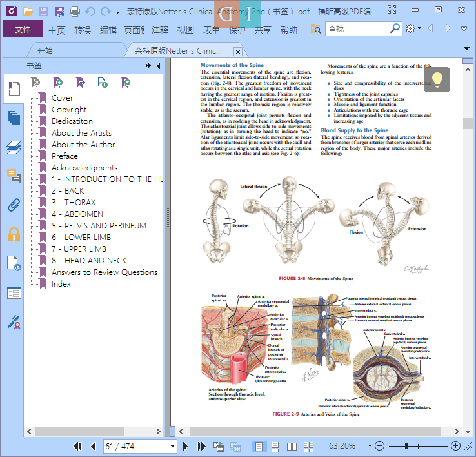Select the 2 - BACK bookmark
476x457 pixels.
tap(68, 191)
